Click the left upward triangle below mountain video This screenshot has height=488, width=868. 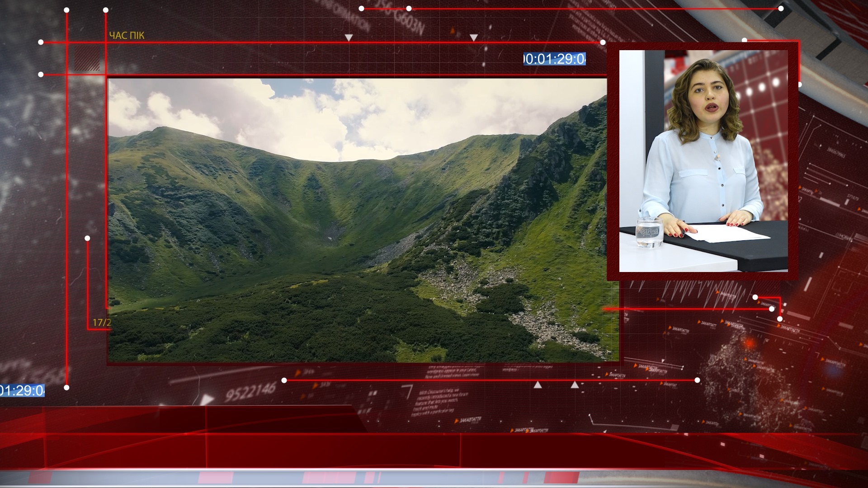[538, 385]
